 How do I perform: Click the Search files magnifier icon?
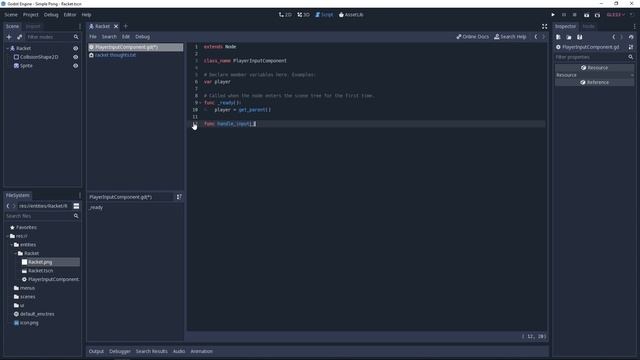coord(76,216)
